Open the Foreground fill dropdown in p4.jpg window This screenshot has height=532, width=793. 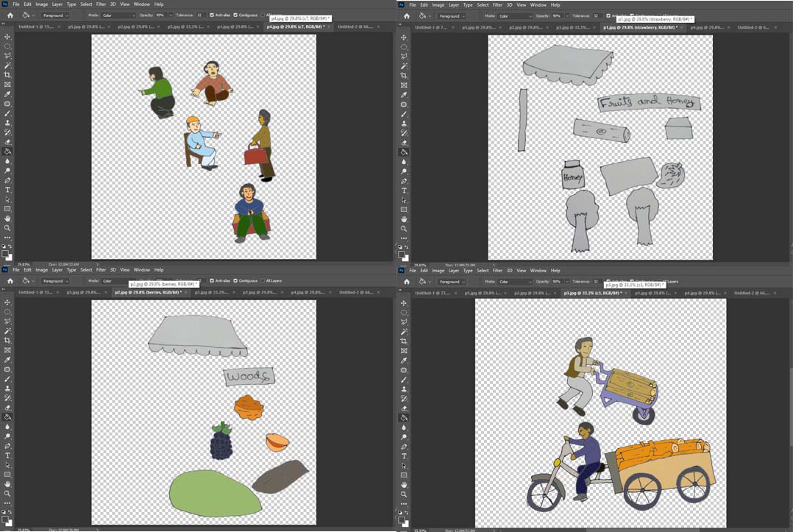coord(56,15)
